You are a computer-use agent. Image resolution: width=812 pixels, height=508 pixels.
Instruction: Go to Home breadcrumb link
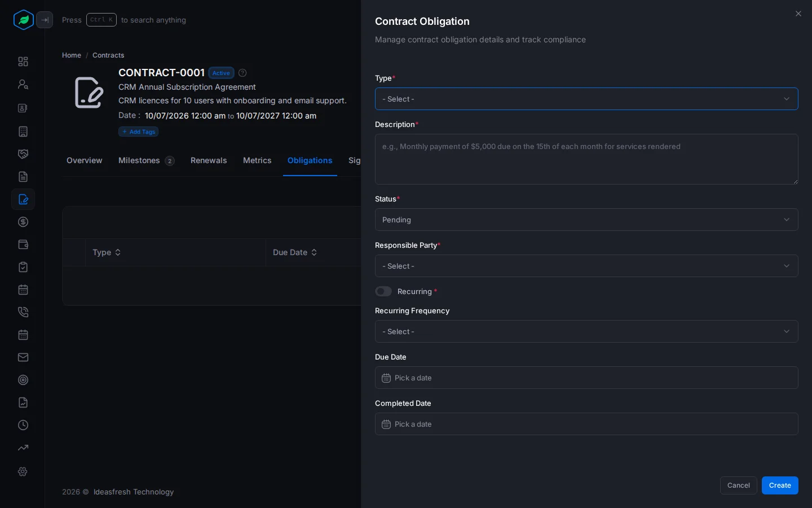[72, 55]
